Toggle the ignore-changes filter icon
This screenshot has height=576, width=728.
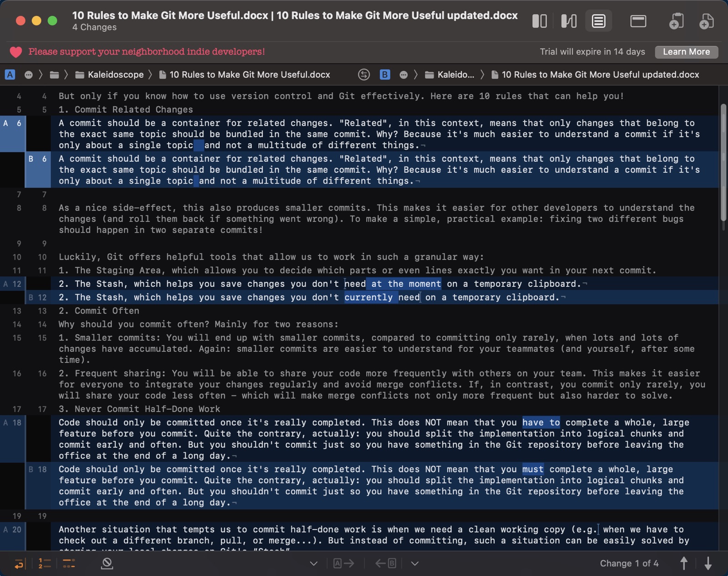click(x=107, y=564)
